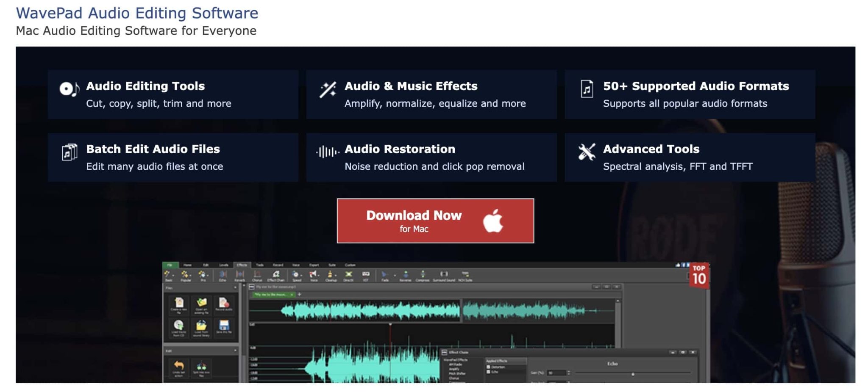
Task: Adjust the Echo Gain slider handle
Action: (x=633, y=374)
